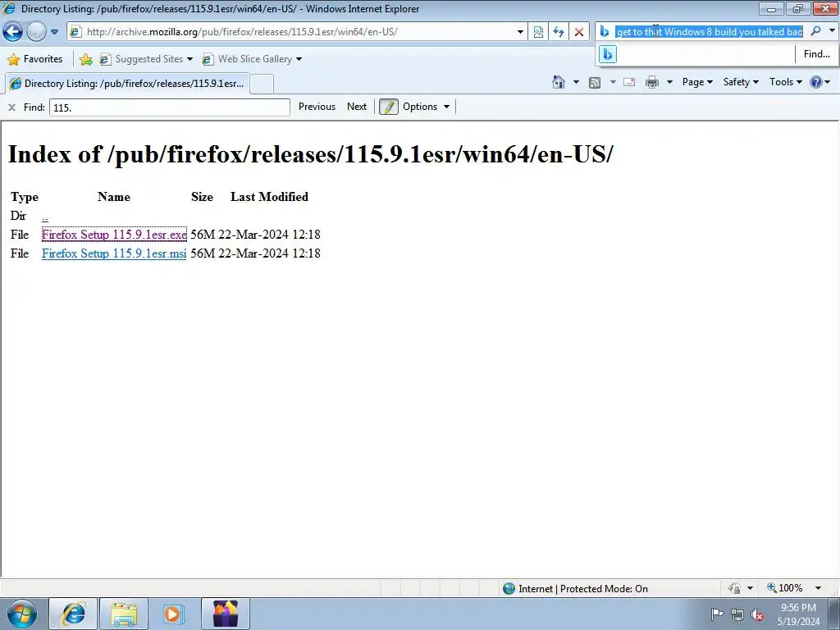The image size is (840, 630).
Task: Expand the Home button dropdown arrow
Action: pyautogui.click(x=576, y=82)
